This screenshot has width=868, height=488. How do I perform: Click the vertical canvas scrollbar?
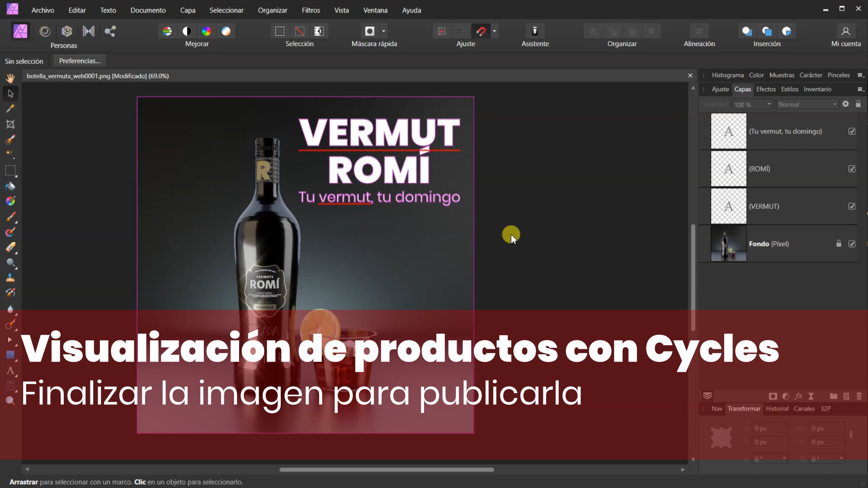point(693,277)
